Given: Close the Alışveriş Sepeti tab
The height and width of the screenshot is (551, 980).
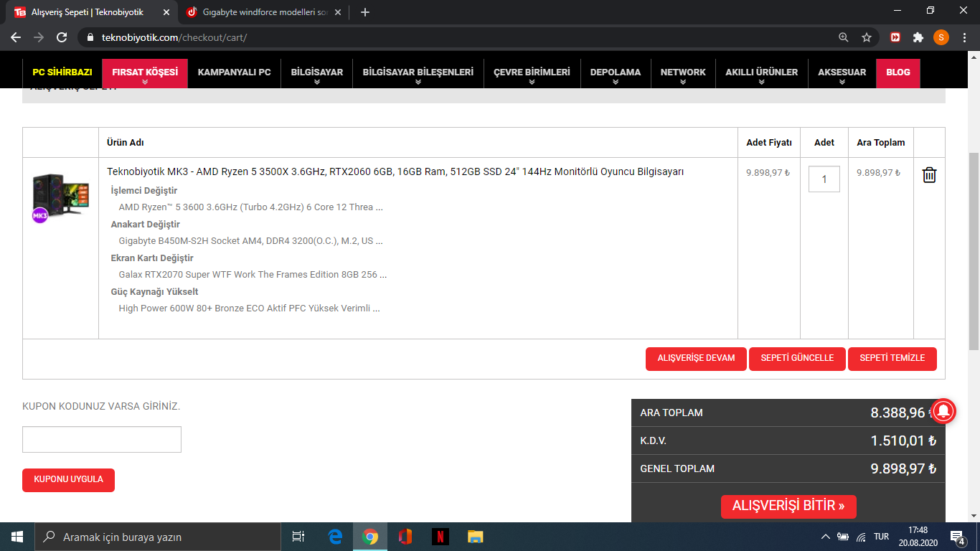Looking at the screenshot, I should 166,12.
